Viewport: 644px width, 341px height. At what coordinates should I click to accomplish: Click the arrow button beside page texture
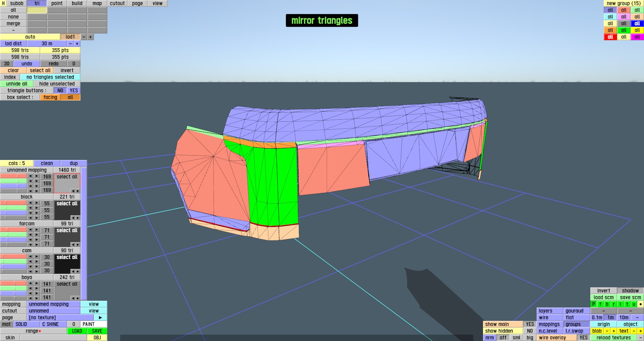pos(100,318)
